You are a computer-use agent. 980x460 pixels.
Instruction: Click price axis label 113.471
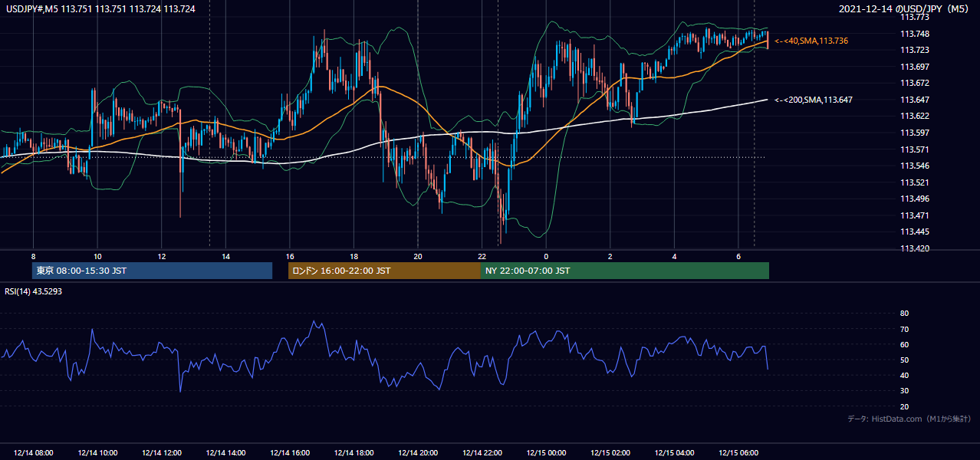(914, 215)
